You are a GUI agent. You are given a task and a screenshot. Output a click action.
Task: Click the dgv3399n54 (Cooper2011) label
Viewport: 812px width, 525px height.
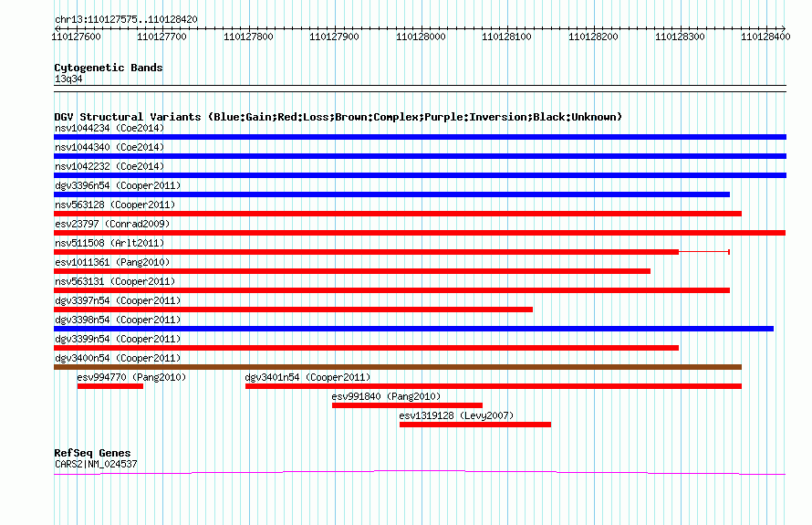118,339
